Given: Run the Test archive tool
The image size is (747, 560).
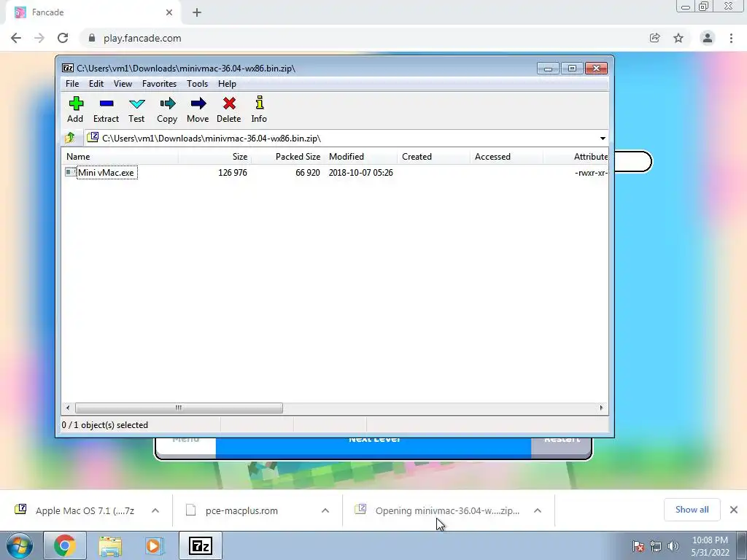Looking at the screenshot, I should [x=136, y=104].
